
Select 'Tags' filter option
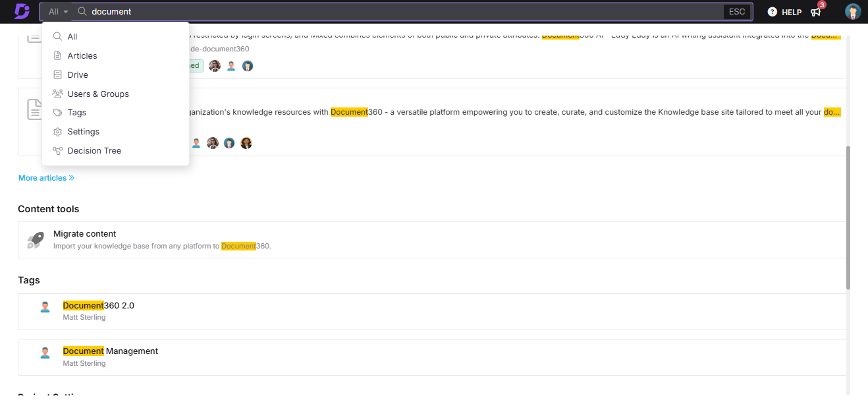[115, 113]
